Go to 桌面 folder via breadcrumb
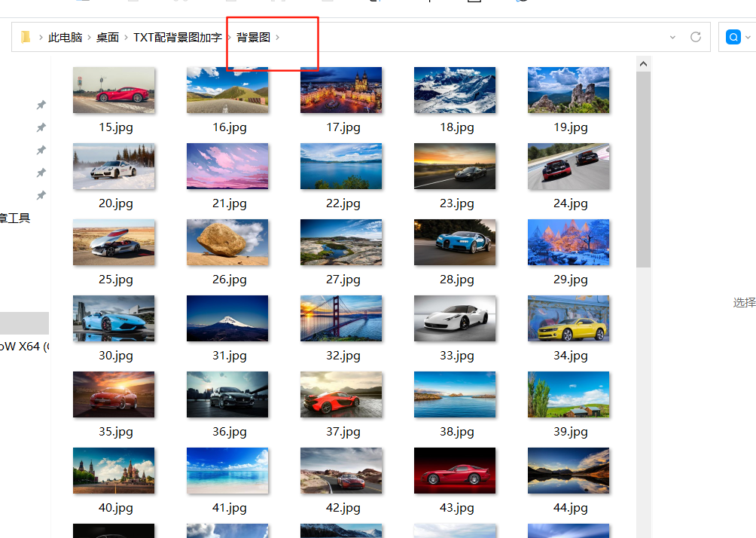 click(108, 37)
